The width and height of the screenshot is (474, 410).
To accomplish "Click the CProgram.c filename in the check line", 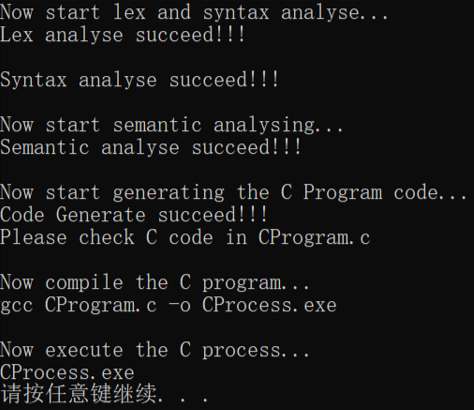I will coord(314,238).
